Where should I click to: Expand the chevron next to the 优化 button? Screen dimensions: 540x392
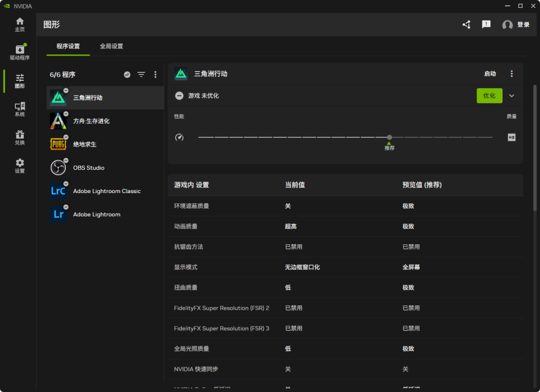pyautogui.click(x=512, y=95)
